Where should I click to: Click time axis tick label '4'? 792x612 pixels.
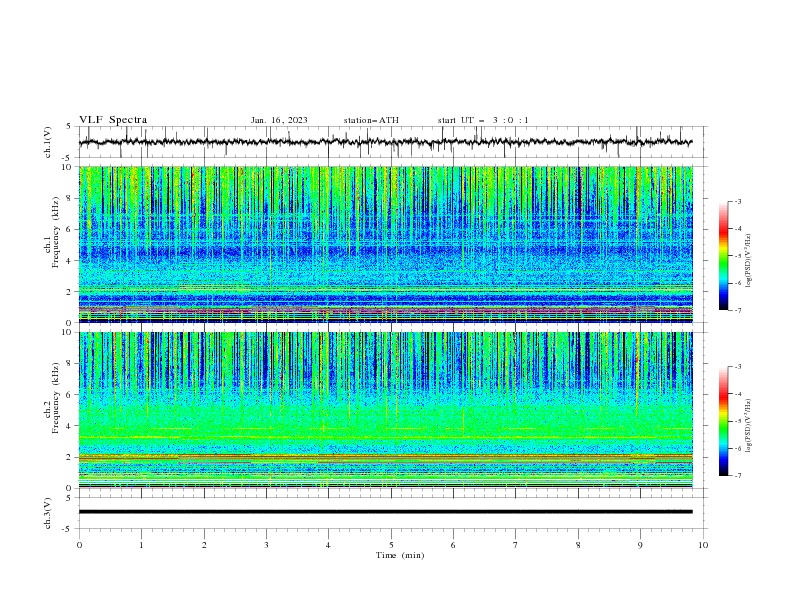tap(328, 545)
